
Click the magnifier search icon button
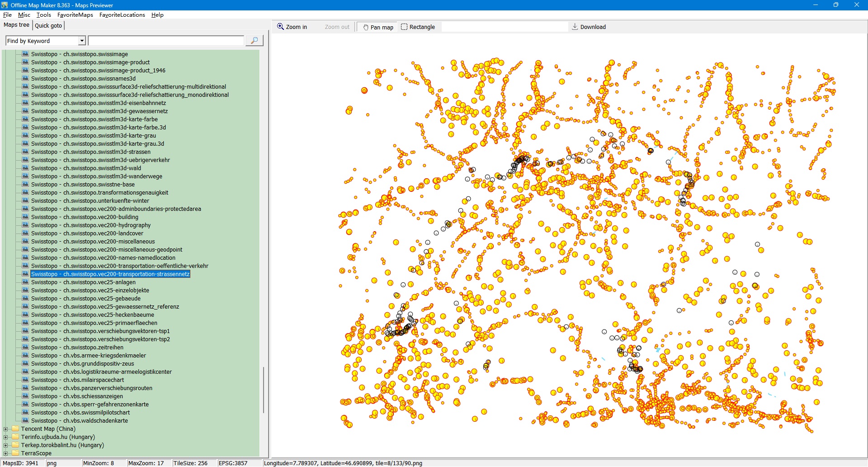click(x=254, y=41)
